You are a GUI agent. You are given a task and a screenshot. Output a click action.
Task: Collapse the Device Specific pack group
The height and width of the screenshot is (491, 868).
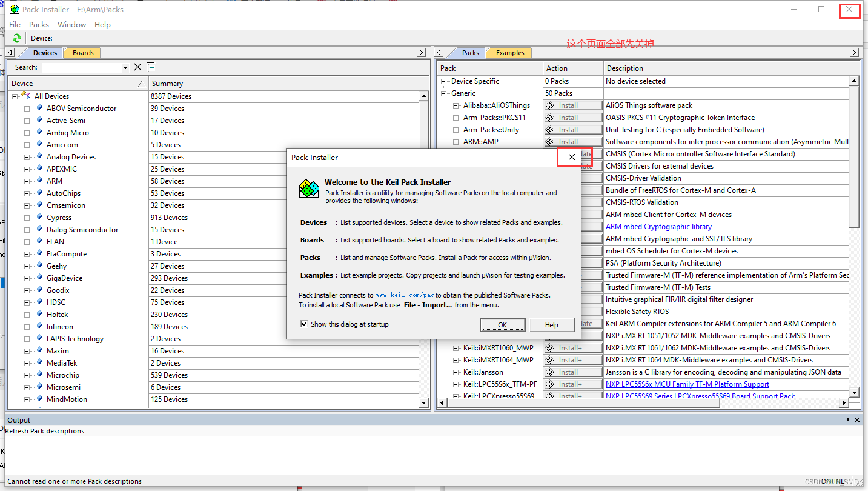click(x=444, y=81)
